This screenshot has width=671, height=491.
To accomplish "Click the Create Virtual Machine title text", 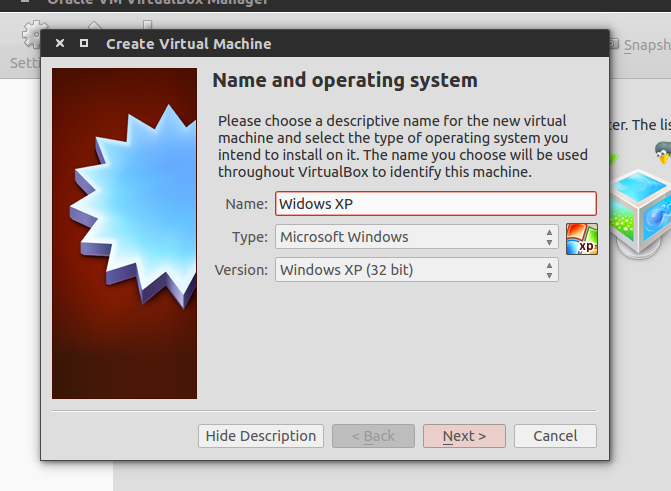I will tap(189, 44).
